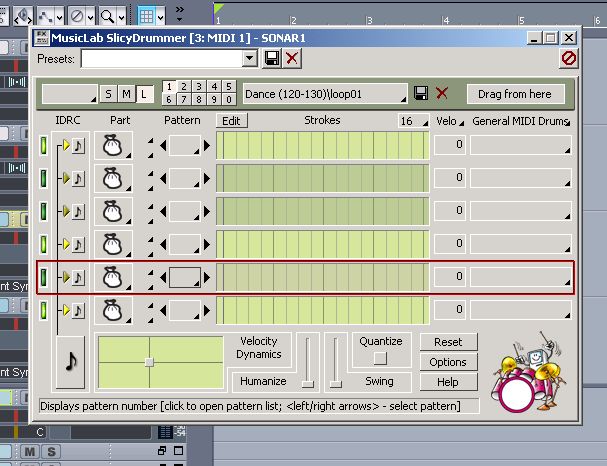
Task: Select the M size button
Action: pyautogui.click(x=126, y=94)
